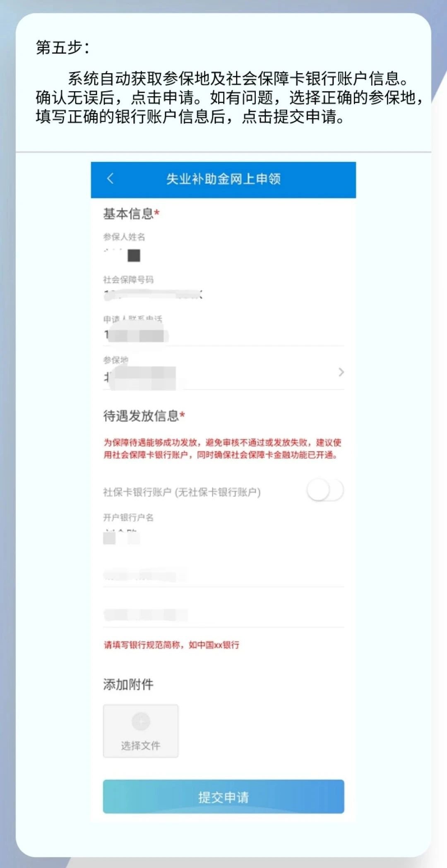Toggle the 社保卡银行账户 switch

click(325, 491)
